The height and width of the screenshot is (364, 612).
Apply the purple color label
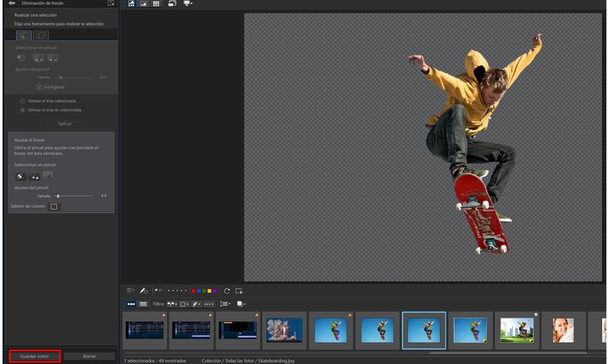tap(215, 291)
